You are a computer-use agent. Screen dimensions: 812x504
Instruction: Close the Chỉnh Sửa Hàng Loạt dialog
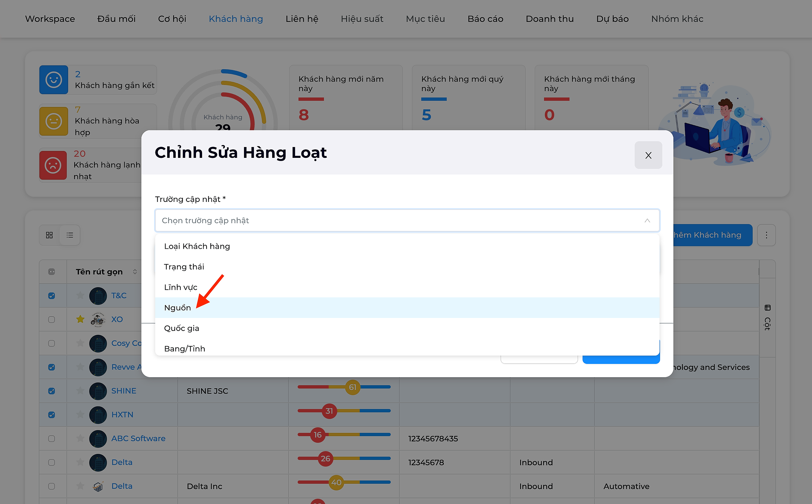[x=648, y=155]
